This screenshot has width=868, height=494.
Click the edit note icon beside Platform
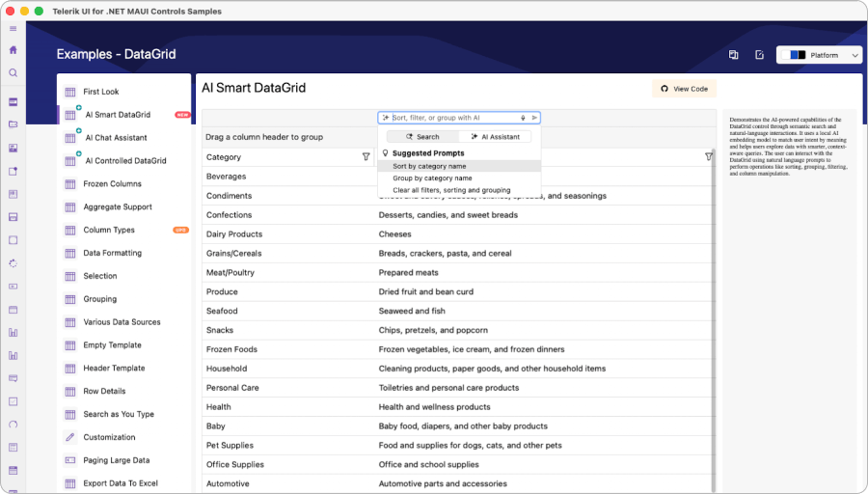[x=760, y=55]
